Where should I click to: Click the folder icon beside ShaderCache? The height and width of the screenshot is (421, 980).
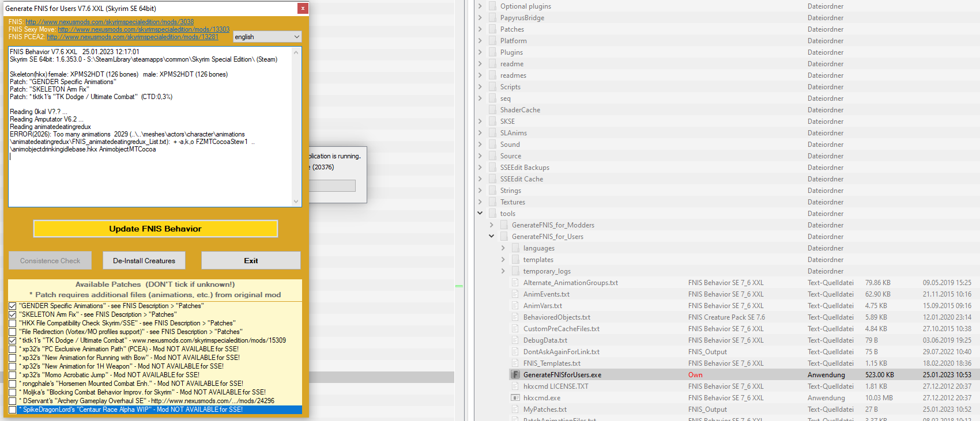(x=492, y=110)
